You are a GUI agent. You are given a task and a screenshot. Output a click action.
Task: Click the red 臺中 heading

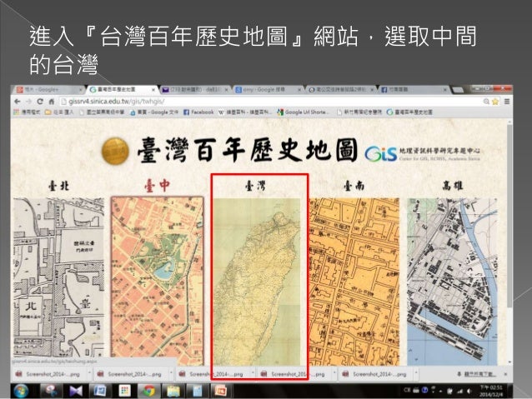pyautogui.click(x=157, y=186)
